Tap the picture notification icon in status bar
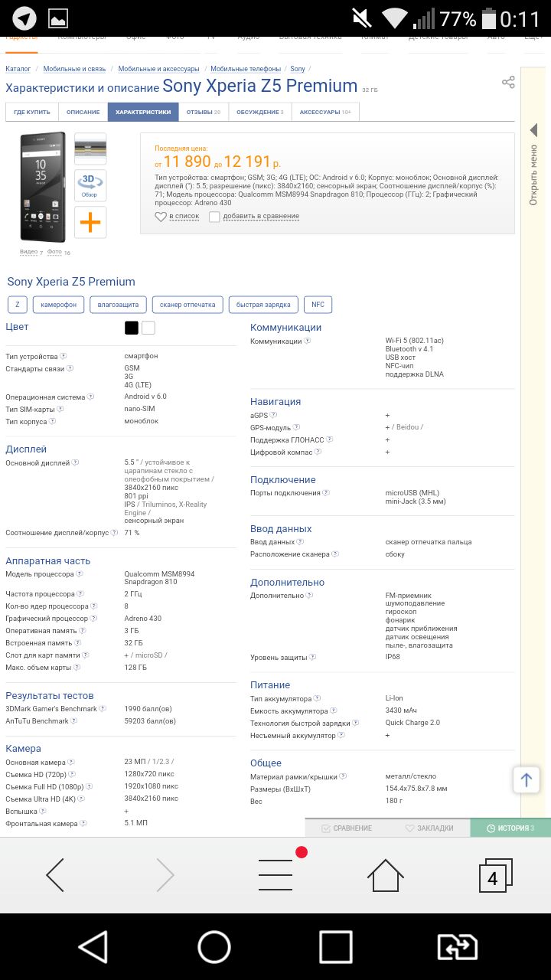 point(57,18)
